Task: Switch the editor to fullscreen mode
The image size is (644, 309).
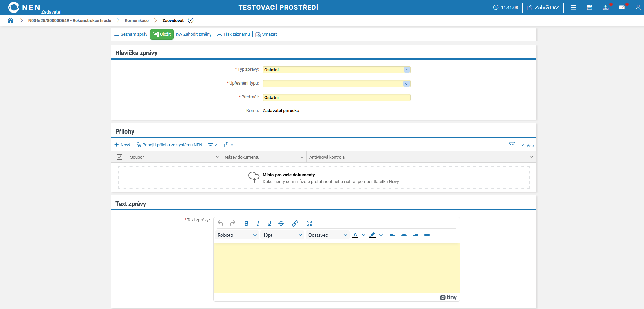Action: tap(309, 223)
